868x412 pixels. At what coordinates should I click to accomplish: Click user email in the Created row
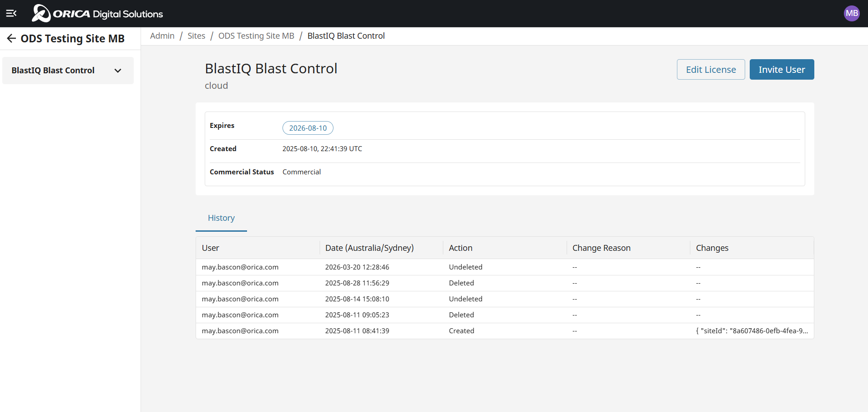(x=240, y=331)
